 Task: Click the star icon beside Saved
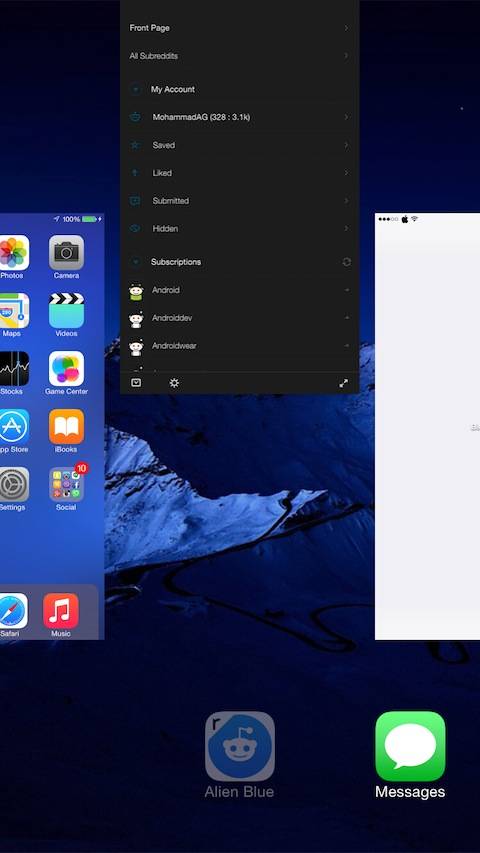pyautogui.click(x=135, y=145)
